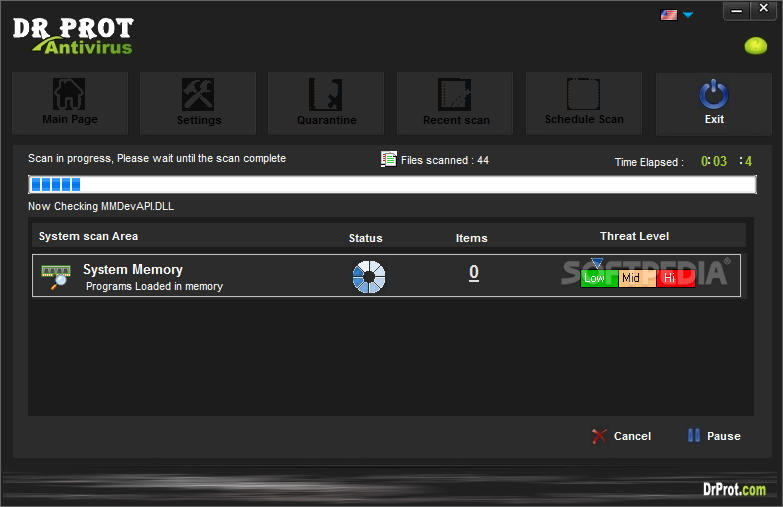Select the System Memory row title
Viewport: 783px width, 507px height.
coord(133,270)
